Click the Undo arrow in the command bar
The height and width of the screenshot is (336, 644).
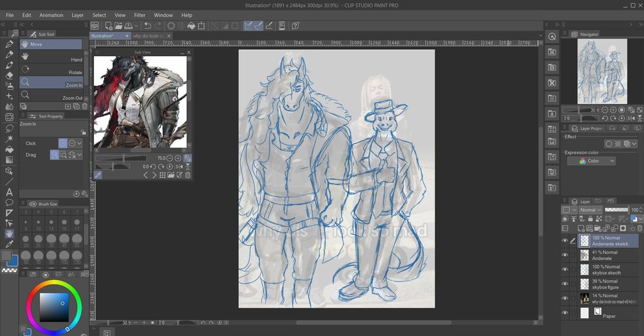tap(147, 26)
